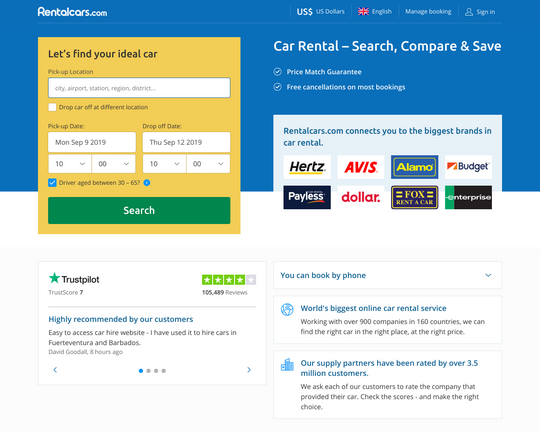Open Highly recommended by our customers link
This screenshot has height=432, width=540.
point(121,319)
